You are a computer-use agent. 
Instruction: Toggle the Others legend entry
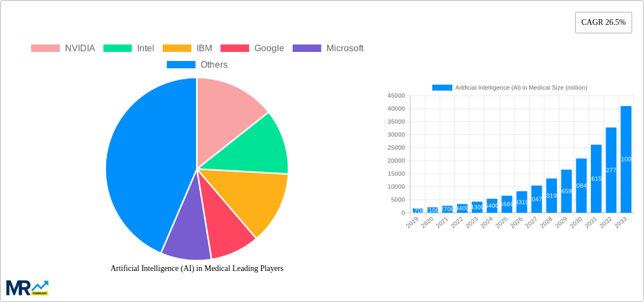pos(197,65)
